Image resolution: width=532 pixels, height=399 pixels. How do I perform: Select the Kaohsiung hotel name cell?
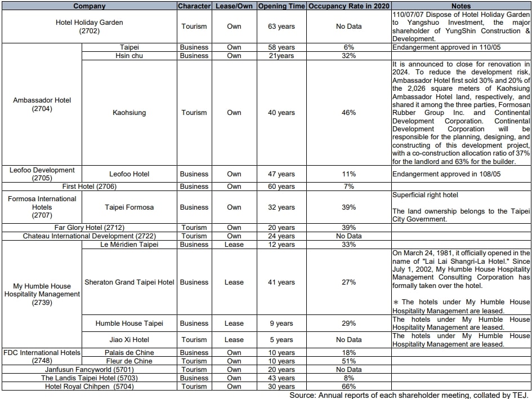coord(129,113)
